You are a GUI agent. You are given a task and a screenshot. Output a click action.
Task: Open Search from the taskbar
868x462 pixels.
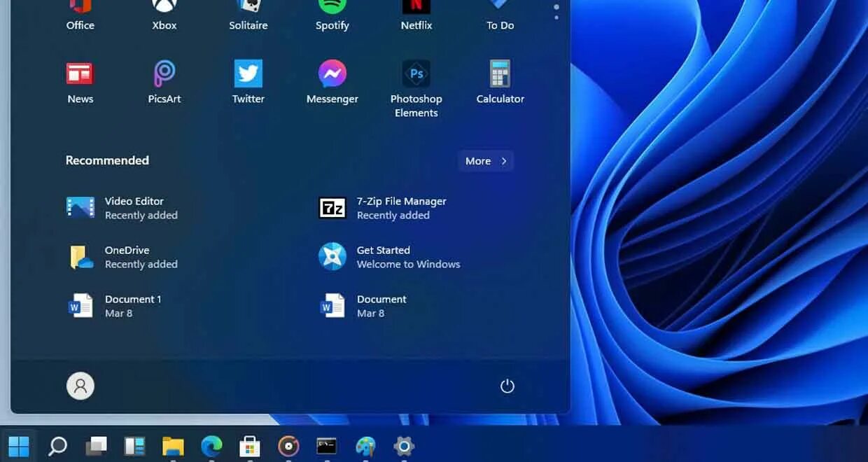coord(57,445)
